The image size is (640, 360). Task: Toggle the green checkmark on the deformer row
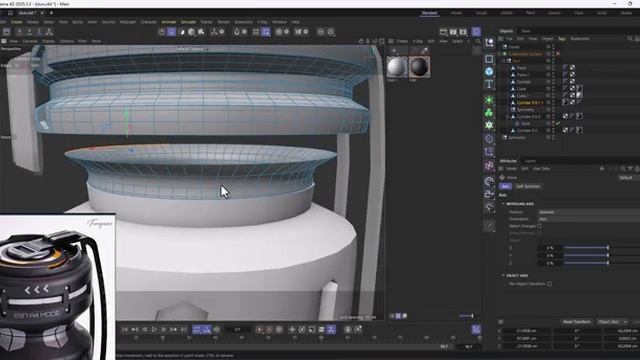[558, 123]
